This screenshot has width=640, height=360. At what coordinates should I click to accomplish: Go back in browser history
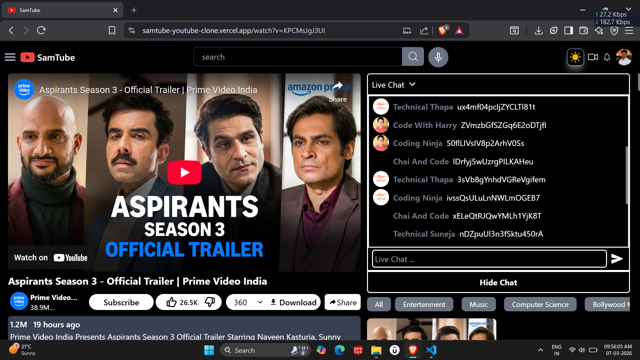click(11, 30)
